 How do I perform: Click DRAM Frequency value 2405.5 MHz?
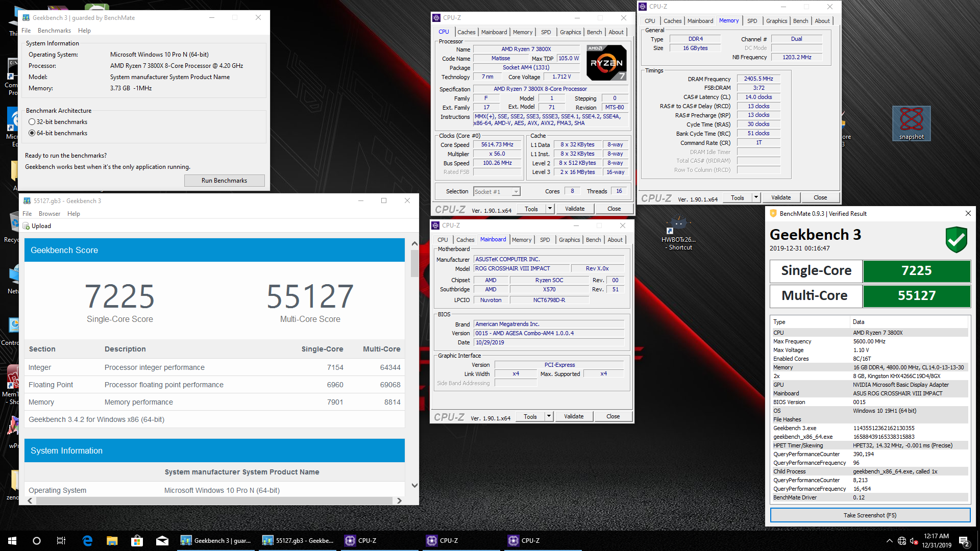coord(758,79)
